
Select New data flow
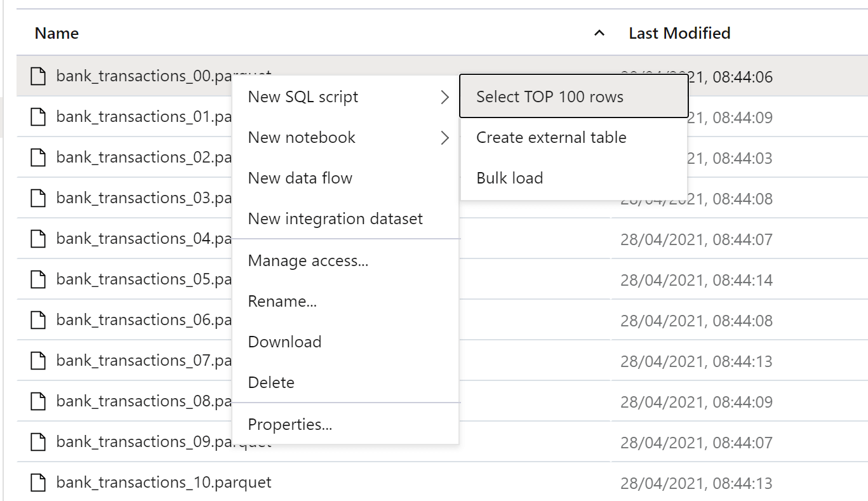click(x=345, y=178)
